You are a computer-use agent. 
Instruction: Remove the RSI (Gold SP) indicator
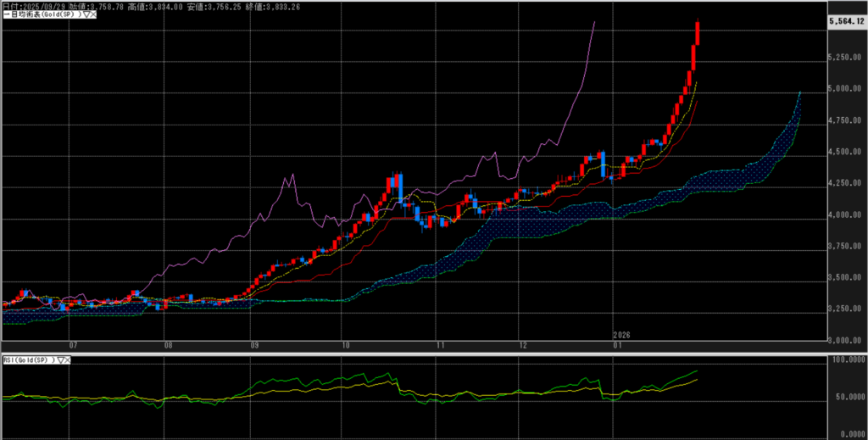[x=67, y=360]
